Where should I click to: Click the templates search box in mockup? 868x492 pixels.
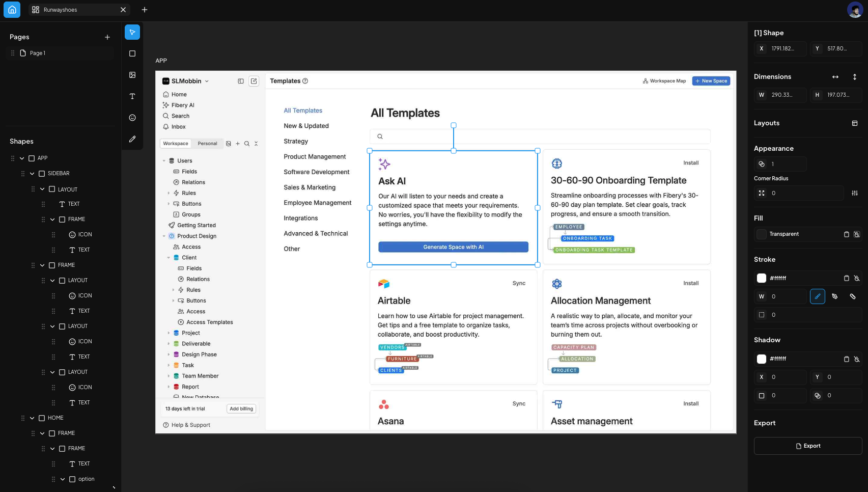pos(540,136)
